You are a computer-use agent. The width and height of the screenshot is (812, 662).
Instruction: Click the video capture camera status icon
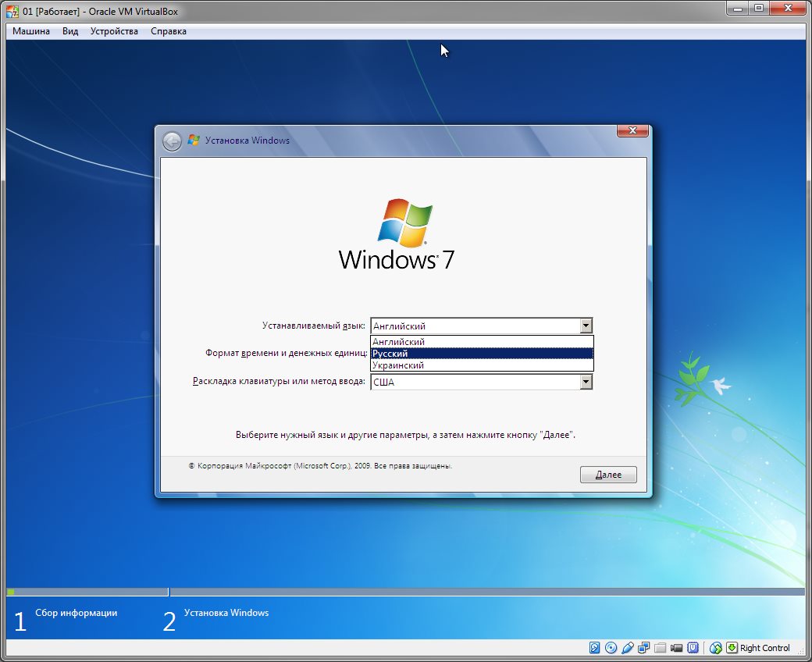click(x=676, y=648)
